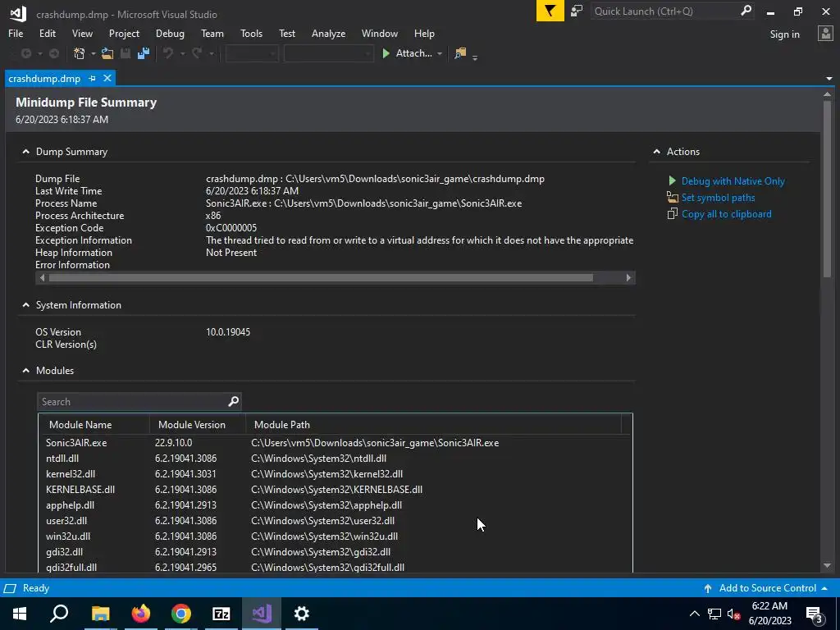Click Debug with Native Only link
This screenshot has width=840, height=630.
pos(733,181)
